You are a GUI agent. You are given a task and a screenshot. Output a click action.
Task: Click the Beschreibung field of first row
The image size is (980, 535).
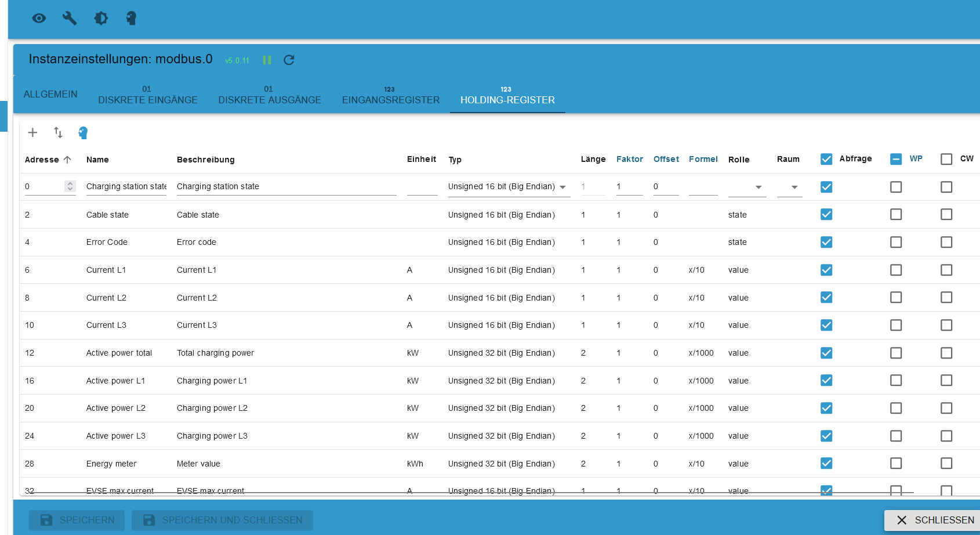(x=286, y=187)
